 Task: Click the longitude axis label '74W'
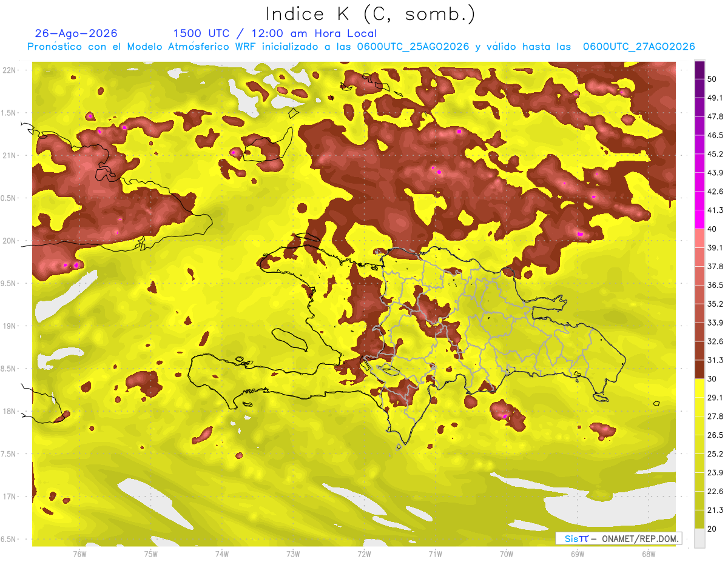(222, 554)
